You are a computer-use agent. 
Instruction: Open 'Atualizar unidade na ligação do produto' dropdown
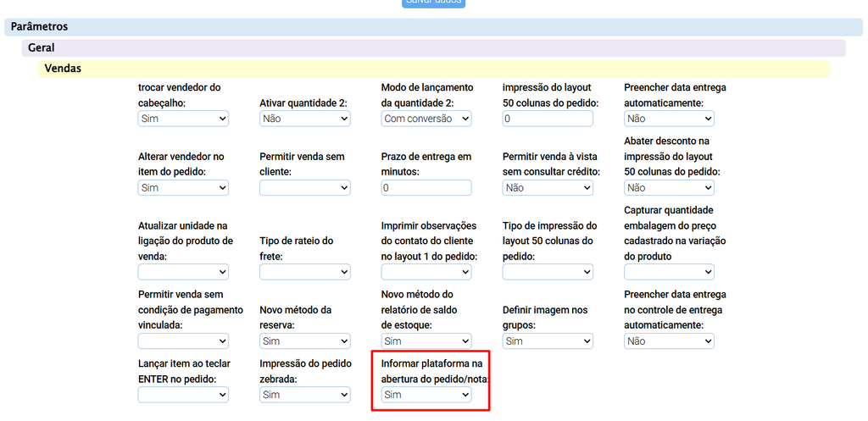tap(183, 272)
